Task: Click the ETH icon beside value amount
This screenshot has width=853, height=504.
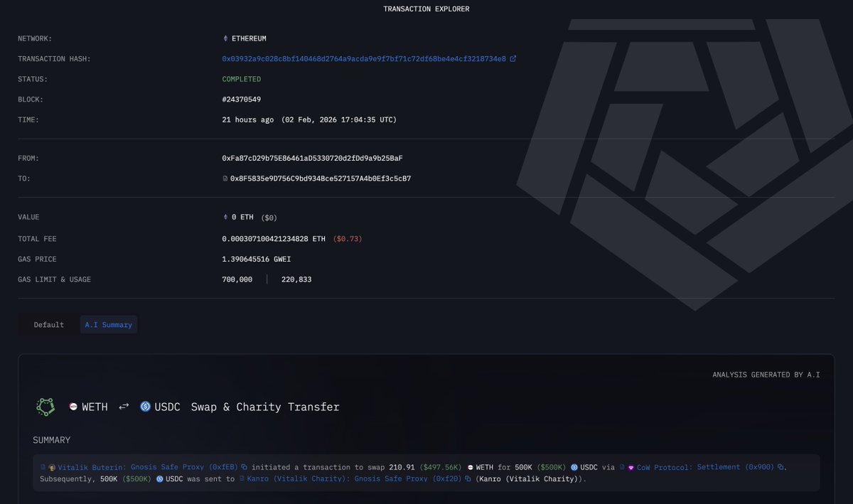Action: (226, 218)
